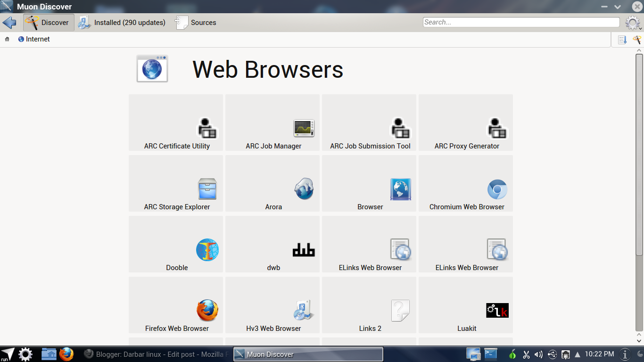Return to the Internet category breadcrumb
The height and width of the screenshot is (362, 644).
click(x=34, y=39)
